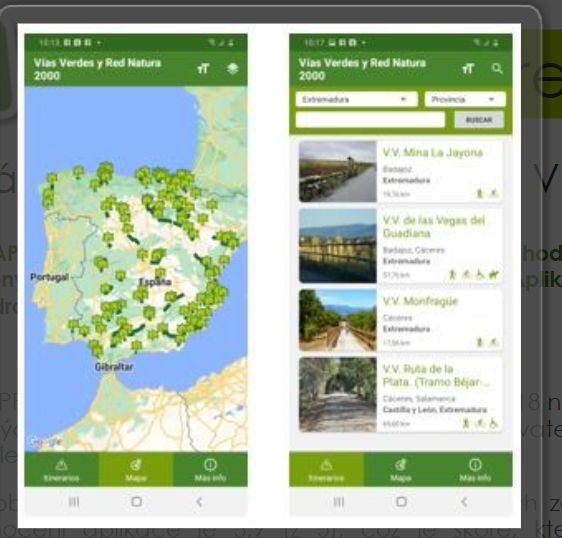Open the V.V. Monfragüe thumbnail image
Image resolution: width=562 pixels, height=538 pixels.
point(338,320)
